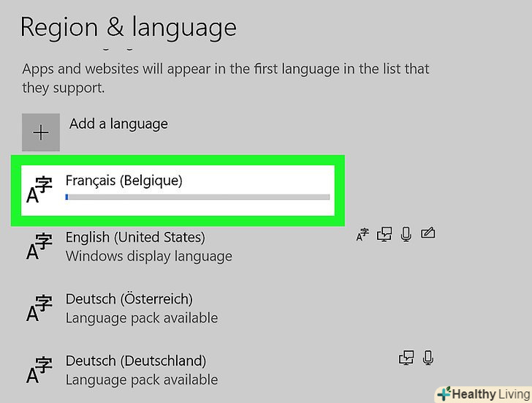The height and width of the screenshot is (403, 532).
Task: Click the language glyph beside English (United States)
Action: click(39, 247)
